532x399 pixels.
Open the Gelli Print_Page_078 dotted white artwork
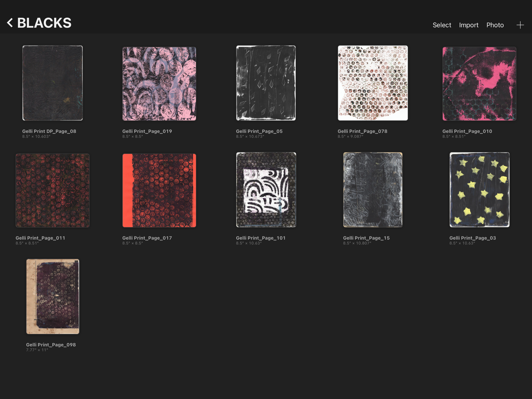tap(373, 83)
